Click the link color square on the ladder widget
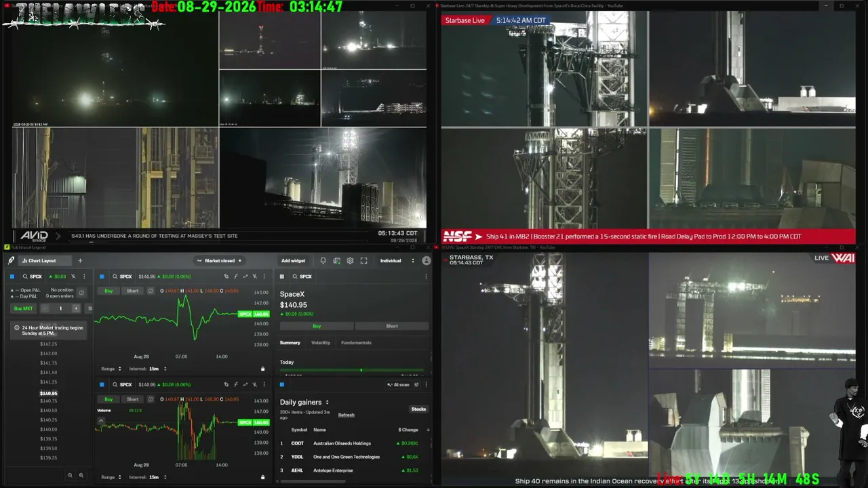 point(12,277)
